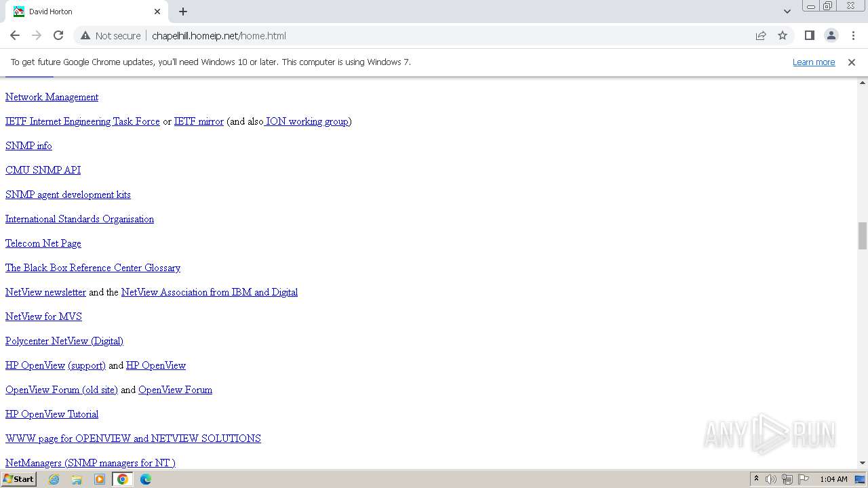Screen dimensions: 868x488
Task: Open the Action Center flag icon
Action: pyautogui.click(x=804, y=479)
